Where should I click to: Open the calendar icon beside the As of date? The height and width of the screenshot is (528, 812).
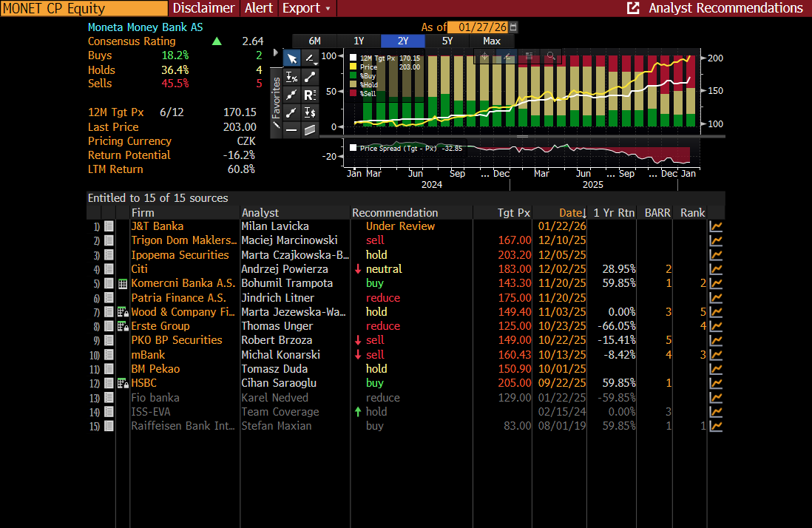click(513, 27)
